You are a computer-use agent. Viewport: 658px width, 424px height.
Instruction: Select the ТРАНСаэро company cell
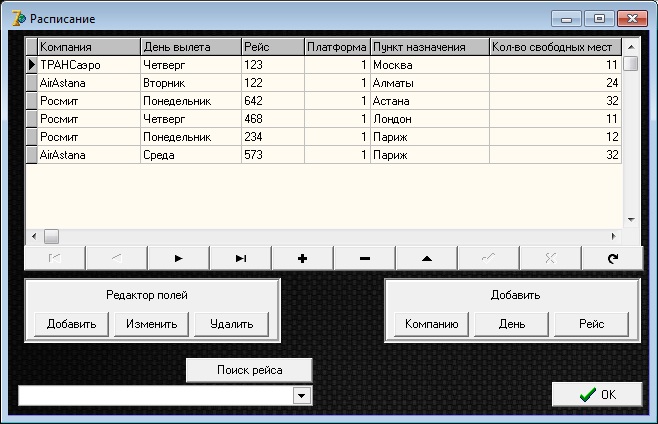pyautogui.click(x=89, y=65)
